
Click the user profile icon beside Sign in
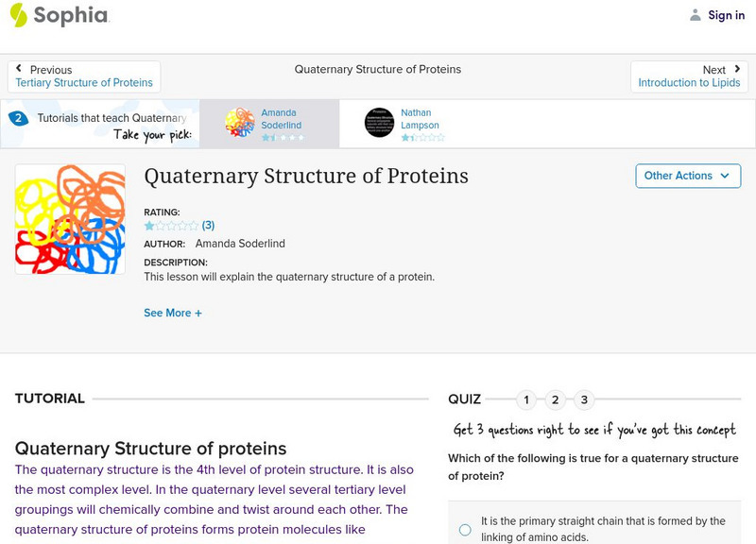[x=696, y=15]
